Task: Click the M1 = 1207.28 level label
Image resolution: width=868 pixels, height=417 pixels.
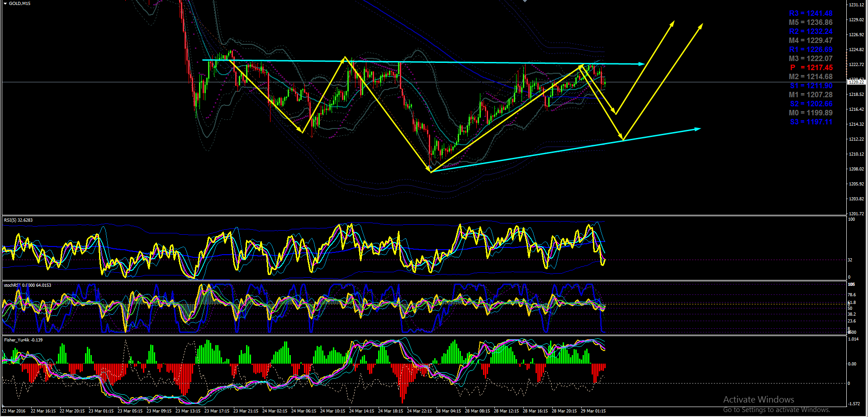Action: (811, 95)
